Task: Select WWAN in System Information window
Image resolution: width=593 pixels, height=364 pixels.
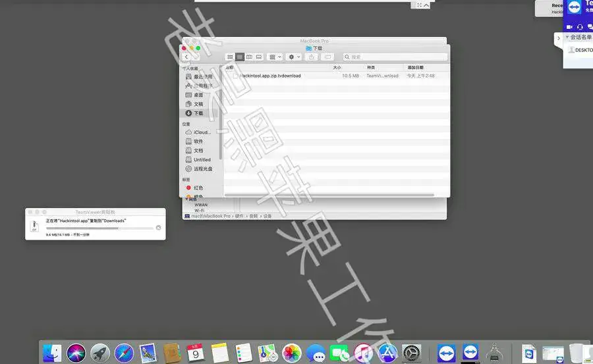Action: click(x=201, y=205)
